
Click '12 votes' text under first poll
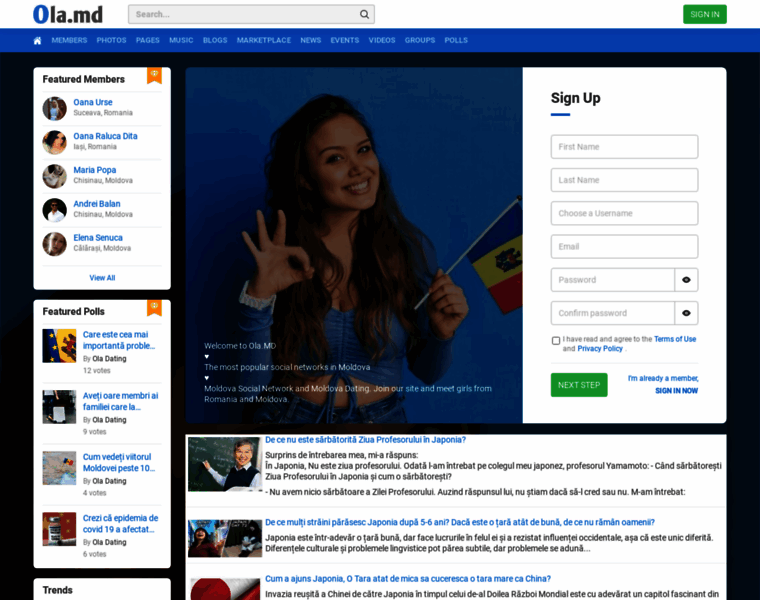point(96,371)
